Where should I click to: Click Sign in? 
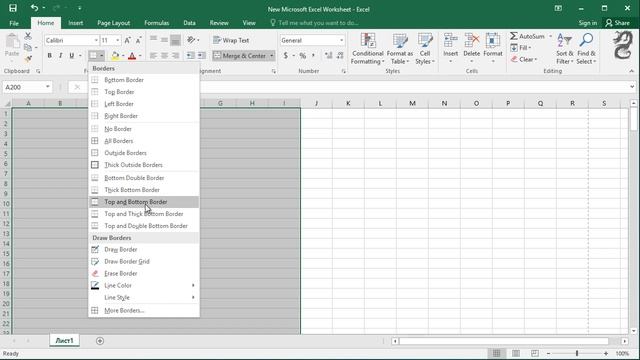point(587,23)
